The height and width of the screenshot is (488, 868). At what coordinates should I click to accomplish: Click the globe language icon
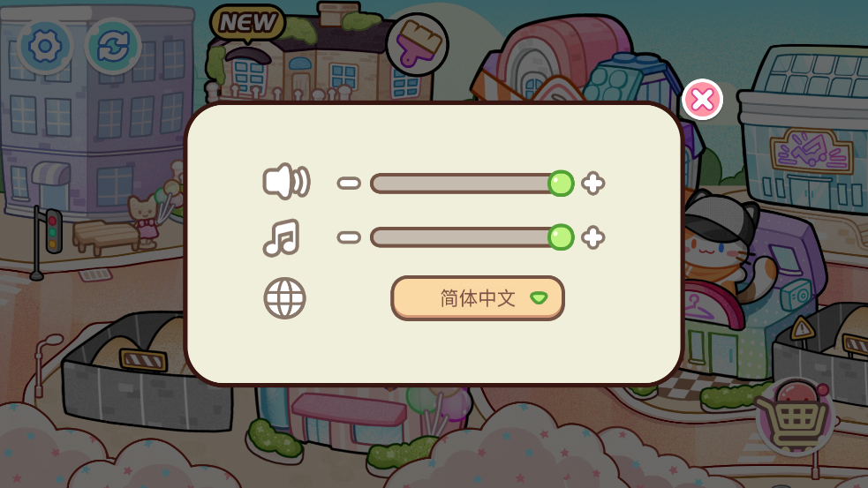tap(284, 298)
